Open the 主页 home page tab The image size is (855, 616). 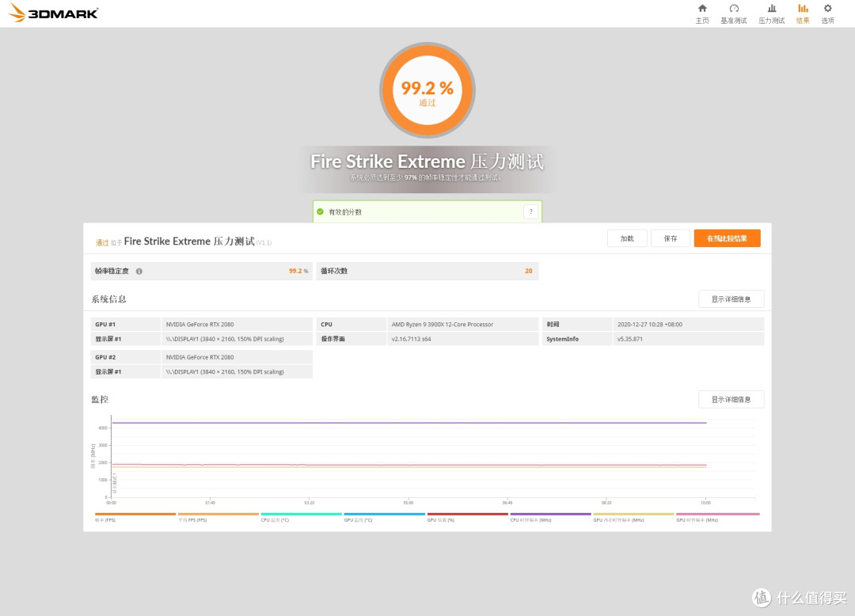click(x=702, y=13)
